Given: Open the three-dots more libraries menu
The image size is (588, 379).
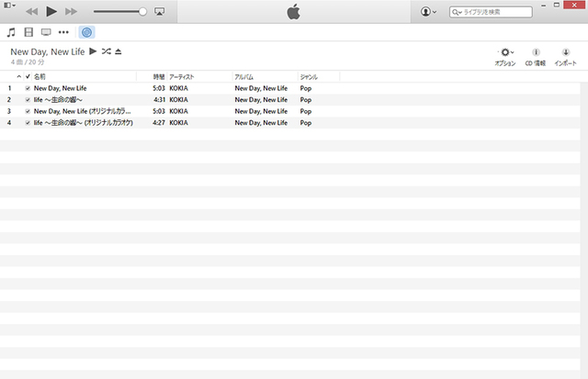Looking at the screenshot, I should click(x=63, y=32).
